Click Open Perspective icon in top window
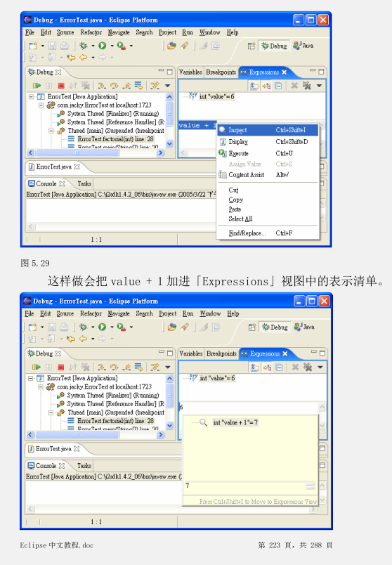392x565 pixels. point(251,46)
